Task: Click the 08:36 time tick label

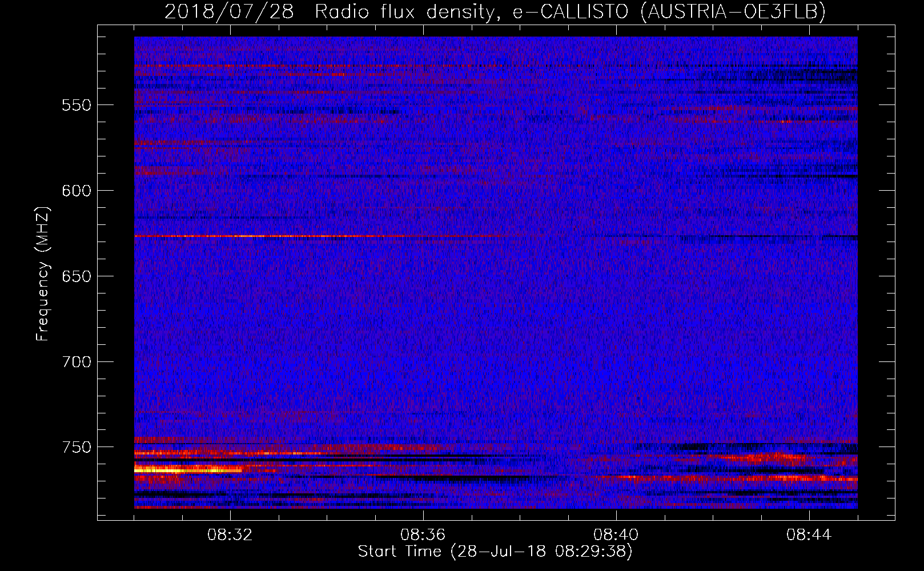Action: click(423, 535)
